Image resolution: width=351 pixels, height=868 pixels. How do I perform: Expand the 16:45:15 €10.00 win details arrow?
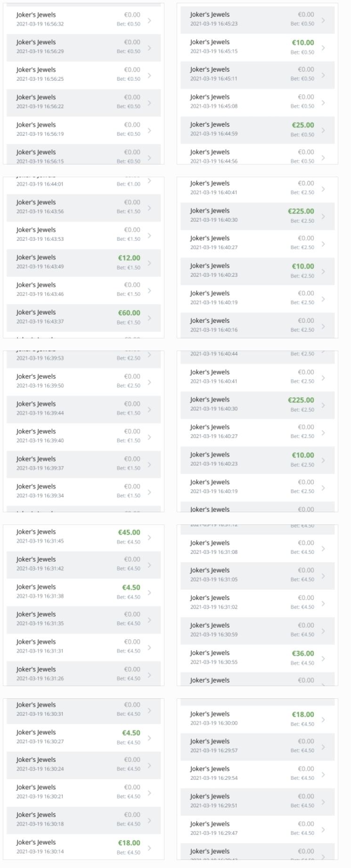(x=323, y=48)
